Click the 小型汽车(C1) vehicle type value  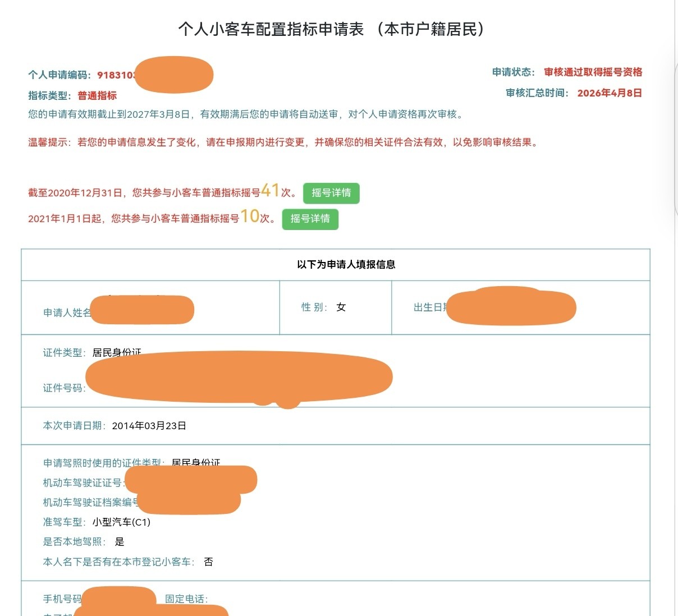click(x=122, y=522)
